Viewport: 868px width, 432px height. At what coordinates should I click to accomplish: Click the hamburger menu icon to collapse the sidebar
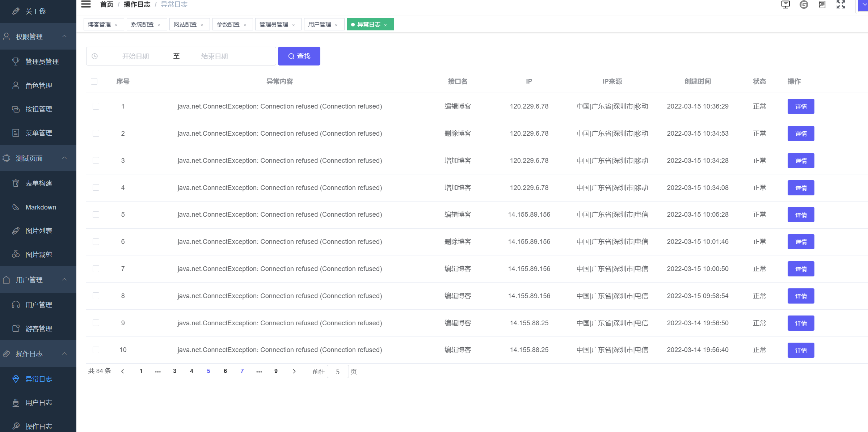pos(86,4)
